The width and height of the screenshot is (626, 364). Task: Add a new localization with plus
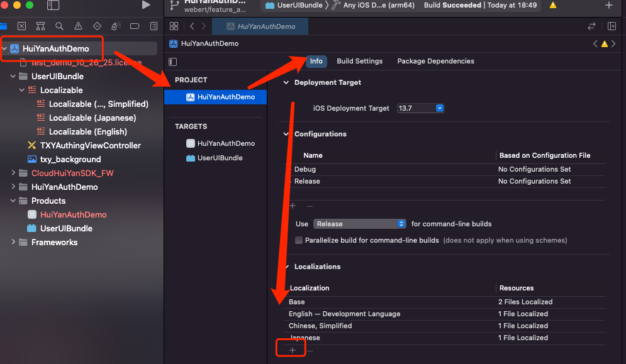point(293,350)
